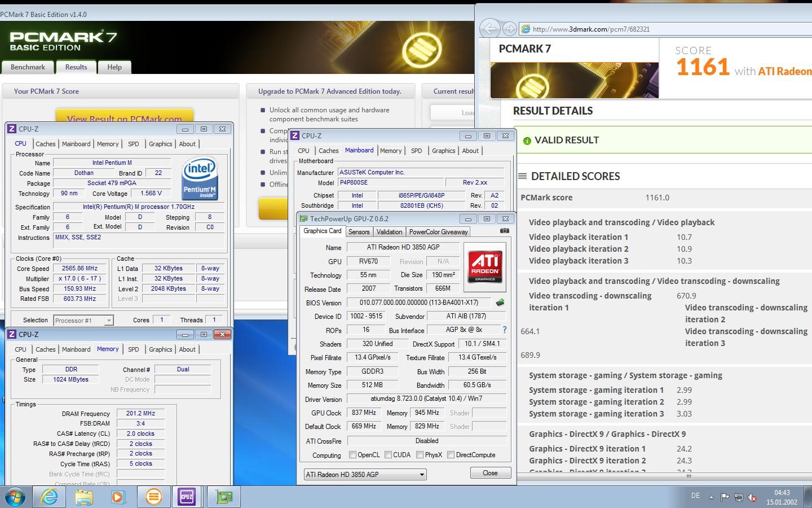This screenshot has width=812, height=508.
Task: Click the DRAM Frequency 201.2 MHz value
Action: (140, 413)
